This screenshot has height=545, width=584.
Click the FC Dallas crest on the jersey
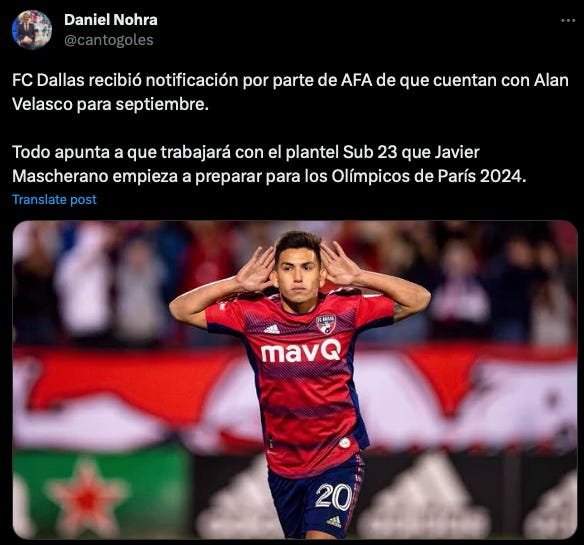[x=326, y=324]
